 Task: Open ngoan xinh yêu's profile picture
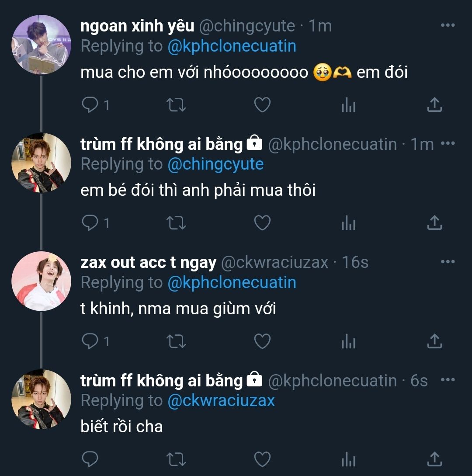41,44
